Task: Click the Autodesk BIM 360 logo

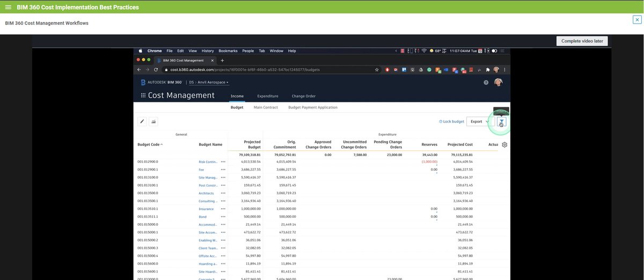Action: 161,82
